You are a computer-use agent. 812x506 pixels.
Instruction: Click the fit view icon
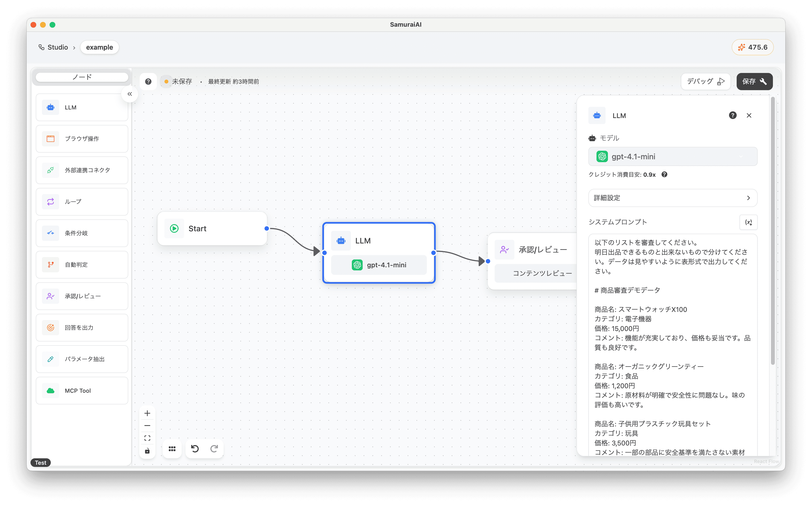pyautogui.click(x=147, y=438)
